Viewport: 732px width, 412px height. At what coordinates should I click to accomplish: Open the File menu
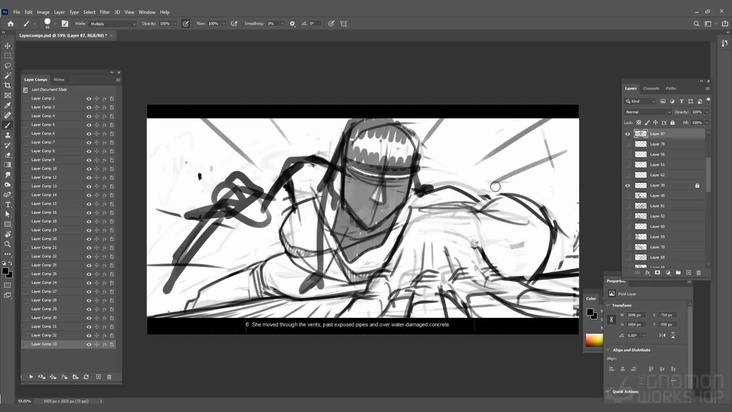click(x=16, y=12)
